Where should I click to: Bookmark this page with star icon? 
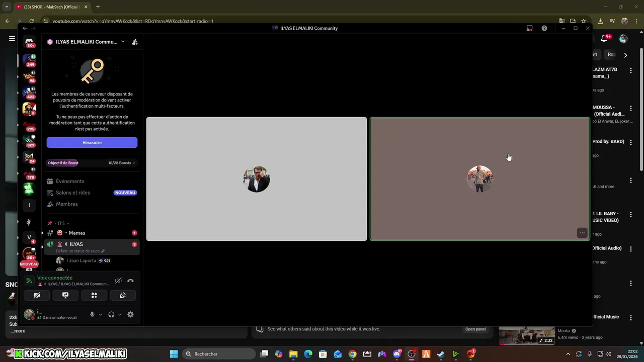pyautogui.click(x=584, y=21)
